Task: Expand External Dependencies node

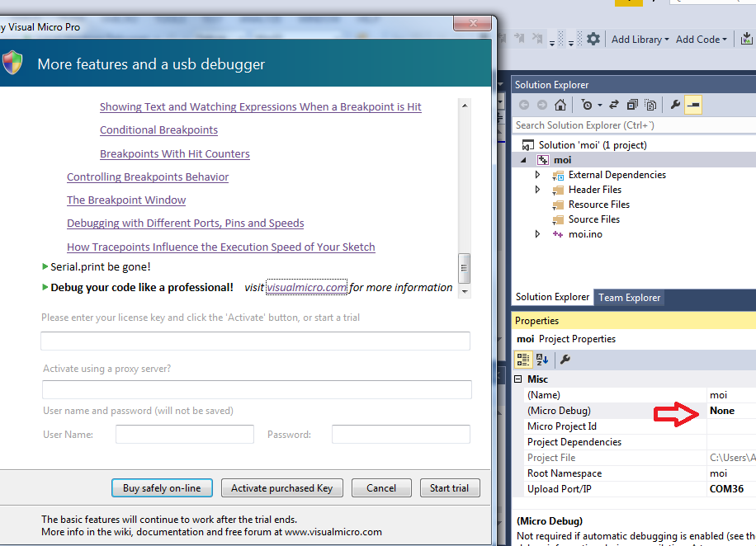Action: point(537,175)
